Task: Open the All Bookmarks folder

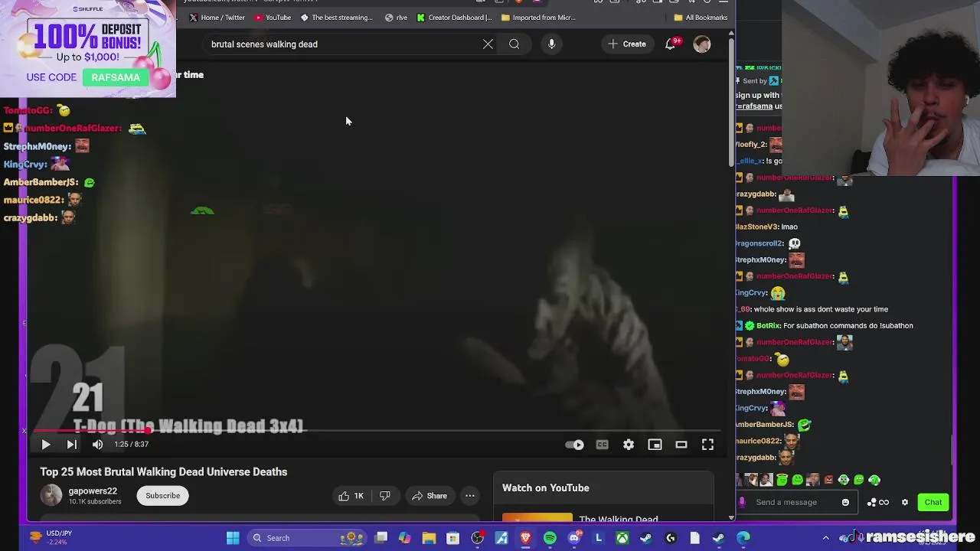Action: point(701,18)
